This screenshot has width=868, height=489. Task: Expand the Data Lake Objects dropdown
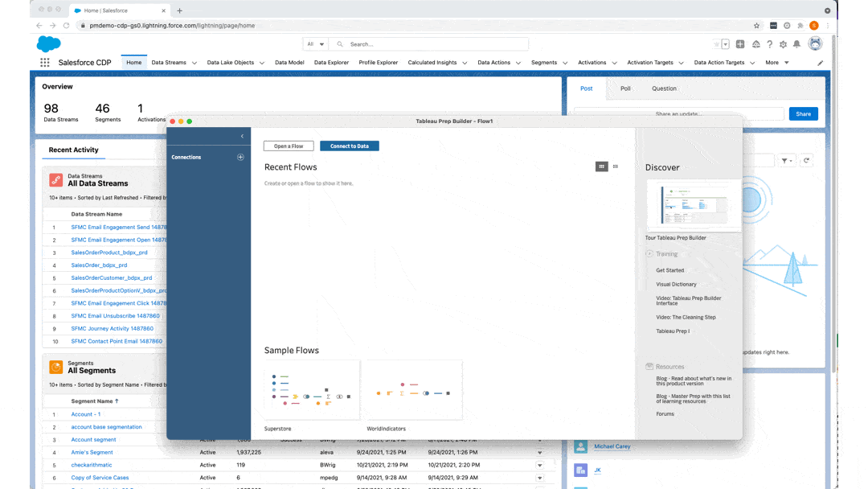click(x=262, y=63)
